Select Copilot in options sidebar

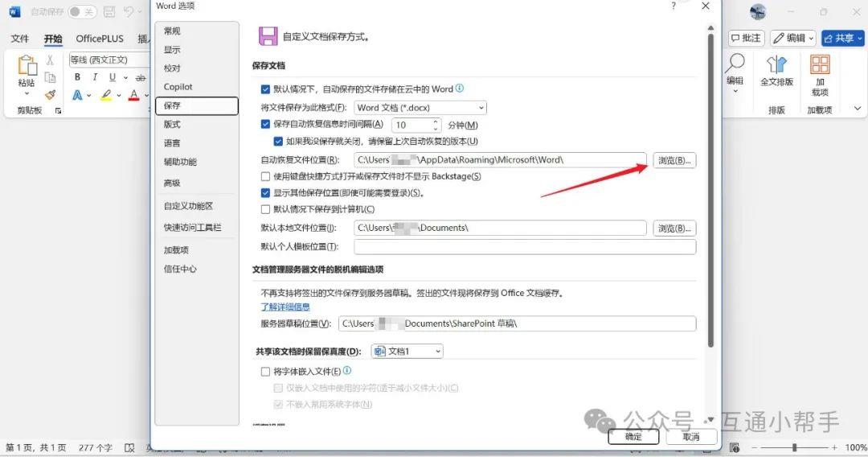pyautogui.click(x=197, y=87)
